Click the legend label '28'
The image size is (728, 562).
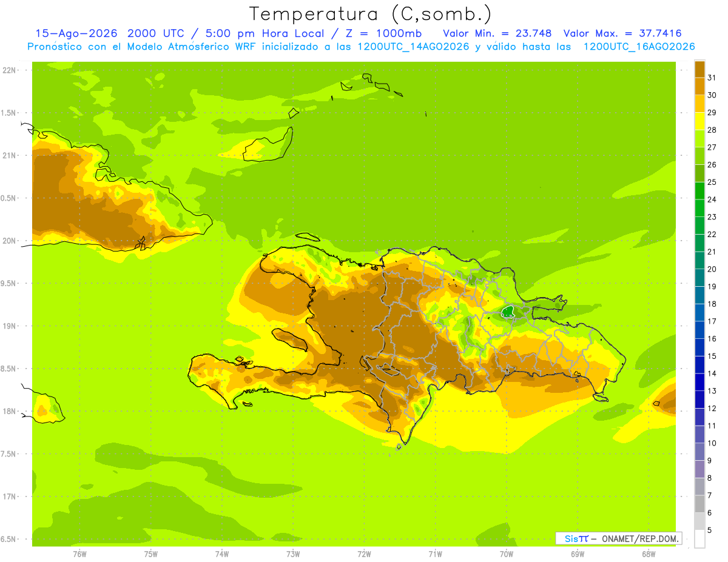[x=712, y=130]
